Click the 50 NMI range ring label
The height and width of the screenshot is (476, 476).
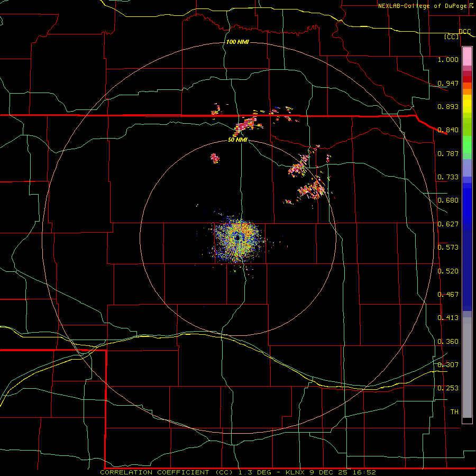[x=237, y=140]
